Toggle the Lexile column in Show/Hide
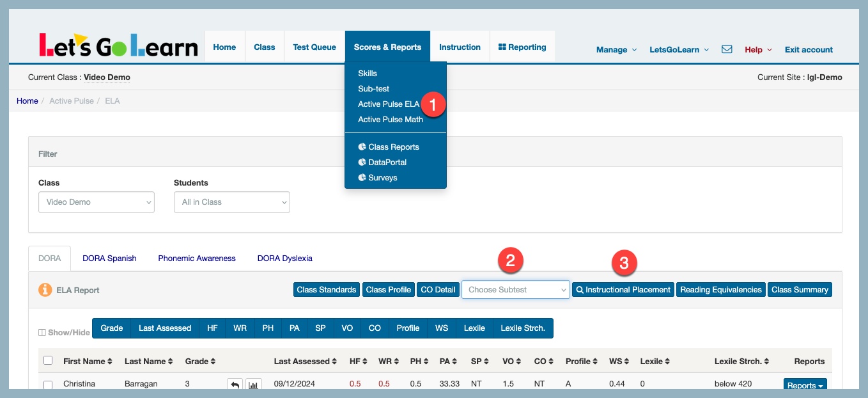 tap(474, 328)
